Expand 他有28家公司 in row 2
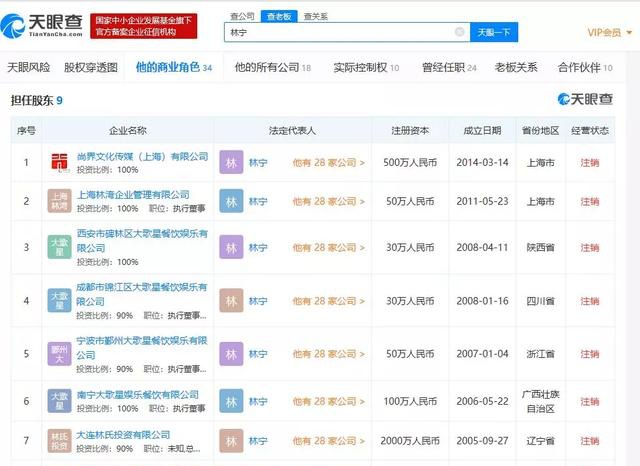This screenshot has height=466, width=640. pyautogui.click(x=329, y=202)
